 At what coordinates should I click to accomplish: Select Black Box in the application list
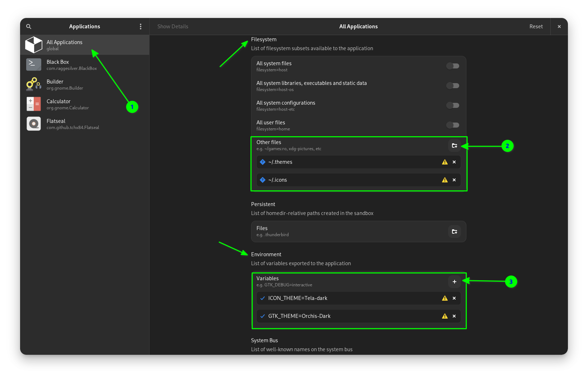pos(85,65)
